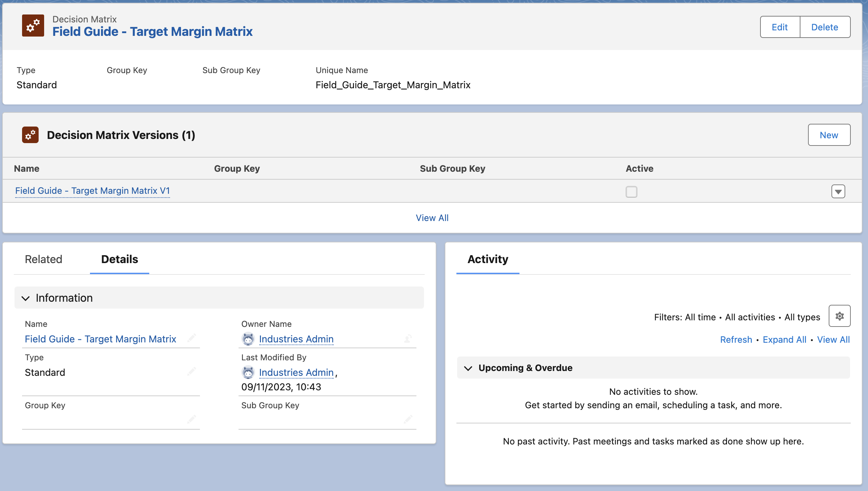This screenshot has width=868, height=491.
Task: Click the page title Field Guide - Target Margin Matrix
Action: coord(152,31)
